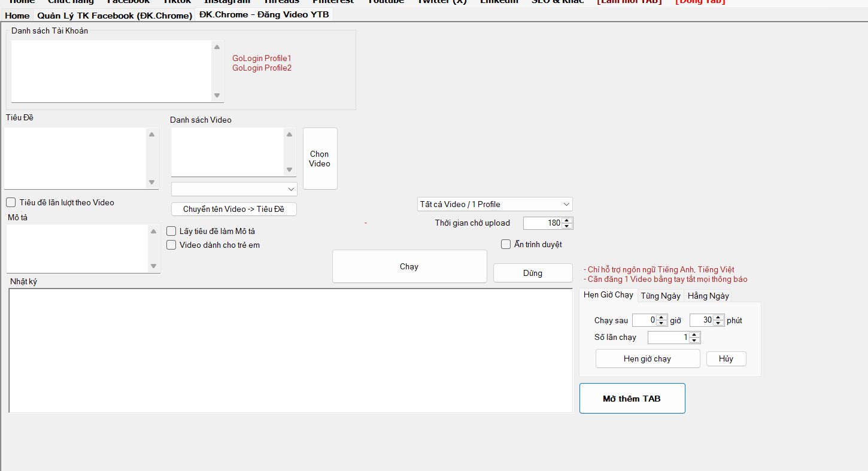868x471 pixels.
Task: Select the ĐK.Chrome - Đăng Video YTB tab
Action: coord(264,15)
